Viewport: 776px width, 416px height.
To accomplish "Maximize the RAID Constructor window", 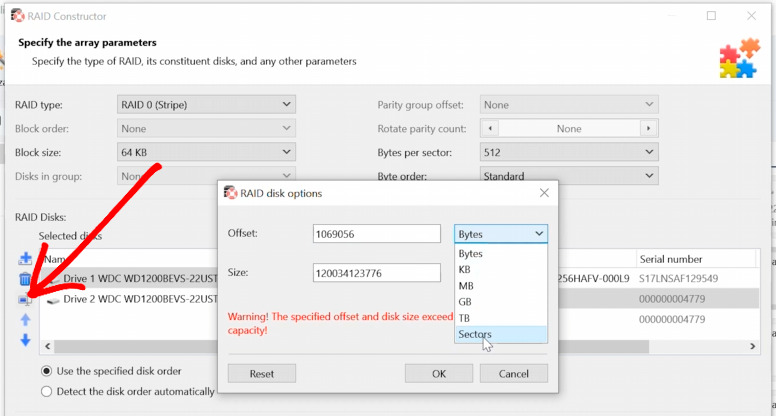I will (711, 16).
